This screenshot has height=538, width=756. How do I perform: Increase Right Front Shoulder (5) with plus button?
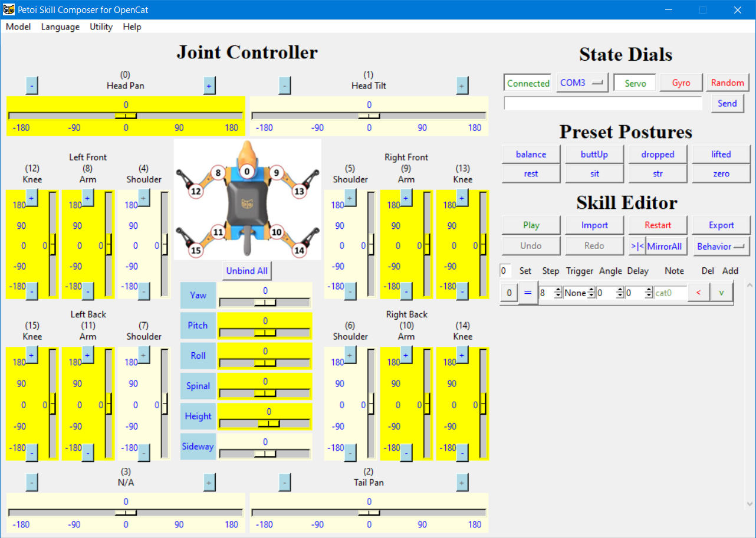[x=350, y=198]
